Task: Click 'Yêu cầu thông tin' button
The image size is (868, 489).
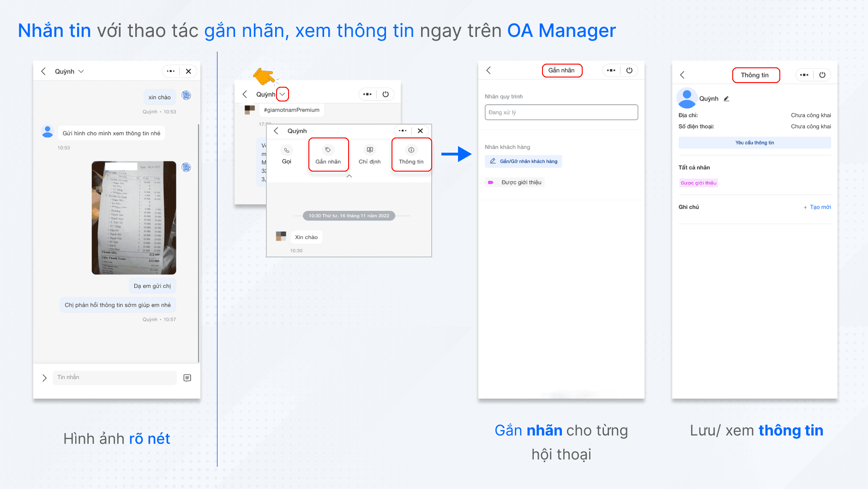Action: point(755,143)
